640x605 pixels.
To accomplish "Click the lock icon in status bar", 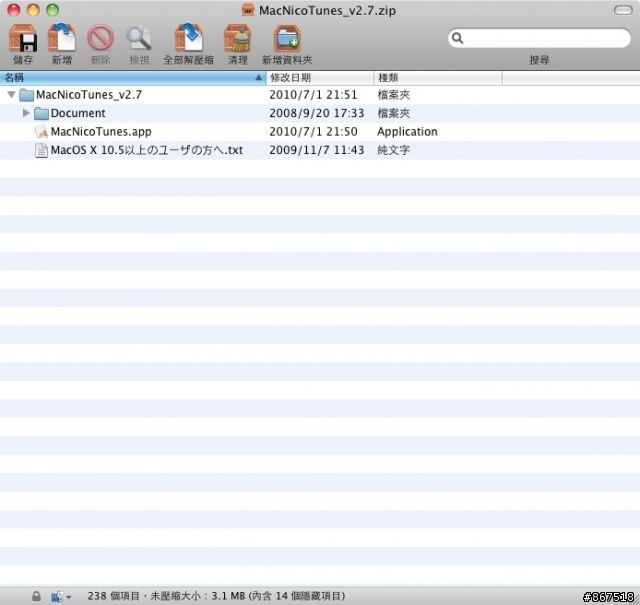I will [x=36, y=596].
